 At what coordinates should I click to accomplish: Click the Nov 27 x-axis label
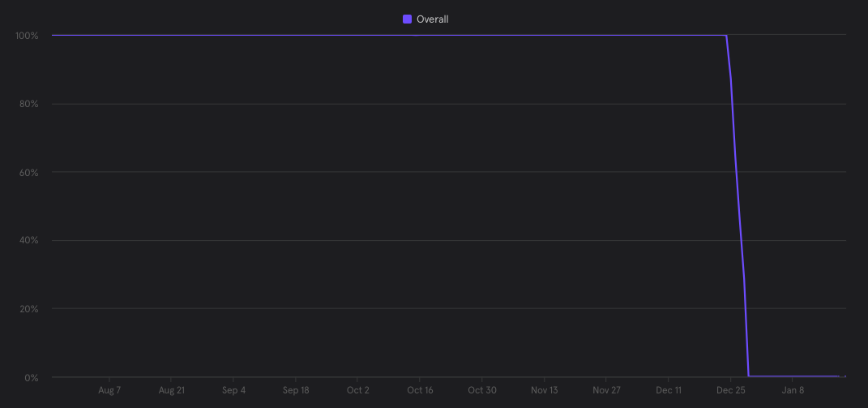point(606,390)
